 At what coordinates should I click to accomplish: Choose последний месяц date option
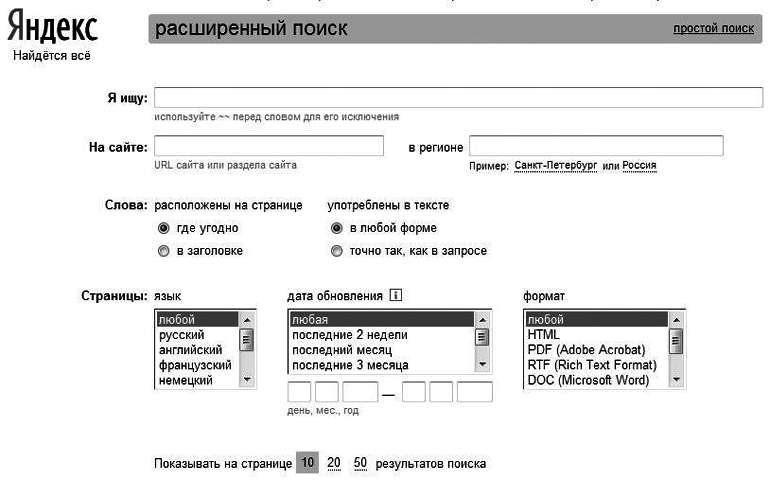(x=382, y=350)
